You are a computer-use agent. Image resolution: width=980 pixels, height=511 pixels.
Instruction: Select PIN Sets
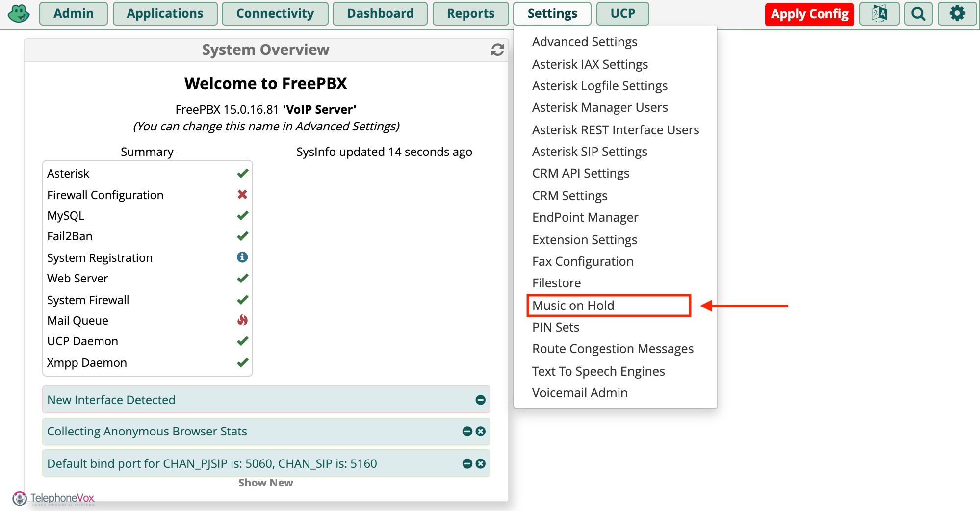click(556, 327)
